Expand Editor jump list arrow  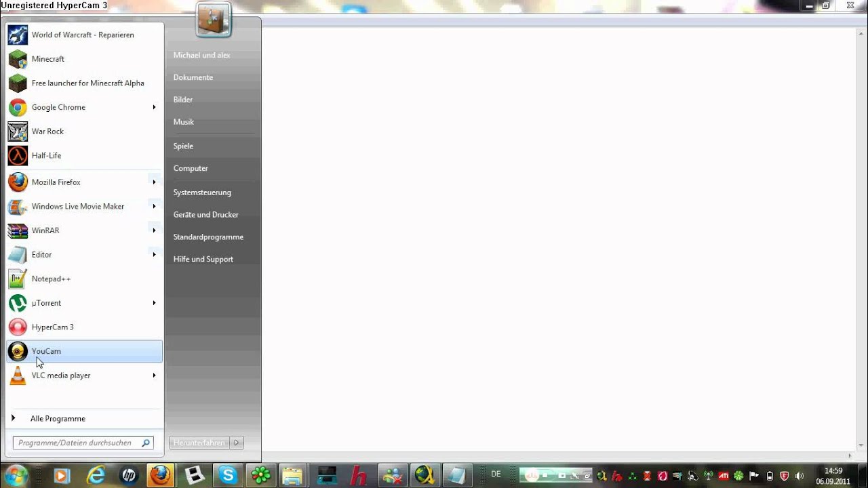(x=154, y=255)
